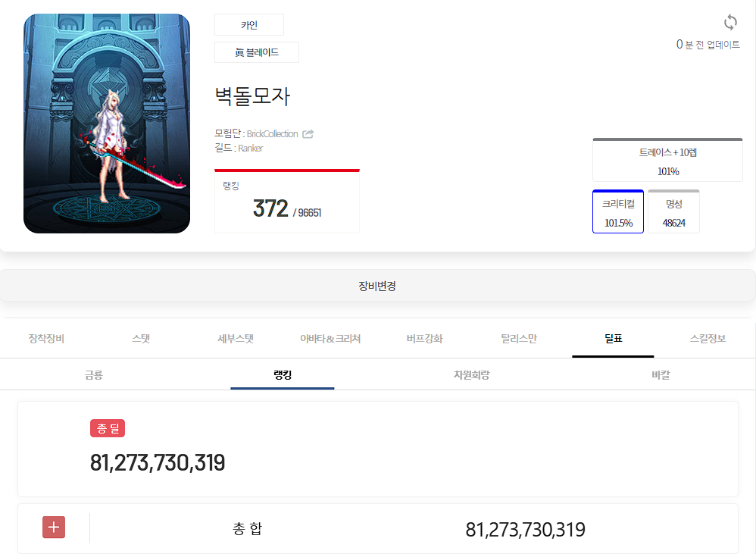The height and width of the screenshot is (554, 756).
Task: Go to the 버프강화 tab
Action: (x=424, y=339)
